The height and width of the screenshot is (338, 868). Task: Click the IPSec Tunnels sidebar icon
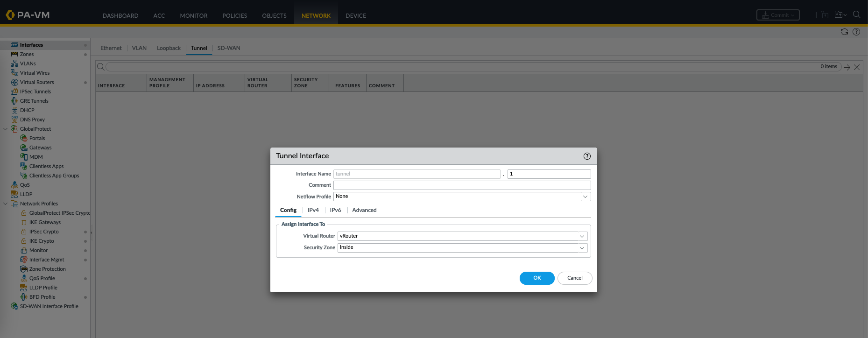[x=14, y=92]
